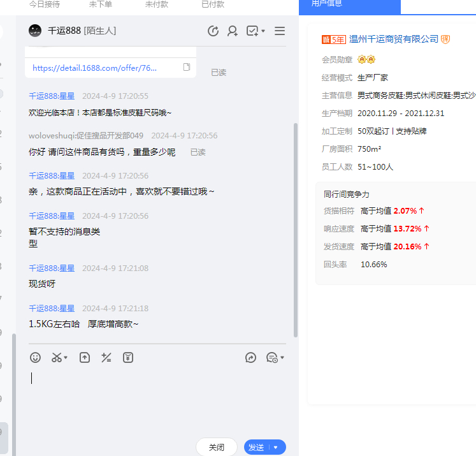This screenshot has height=456, width=476.
Task: Click the yuan payment order icon
Action: tap(128, 358)
